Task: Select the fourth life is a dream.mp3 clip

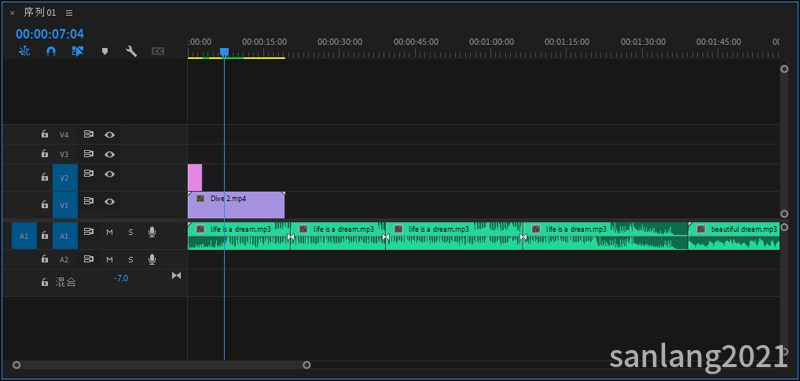Action: click(605, 236)
